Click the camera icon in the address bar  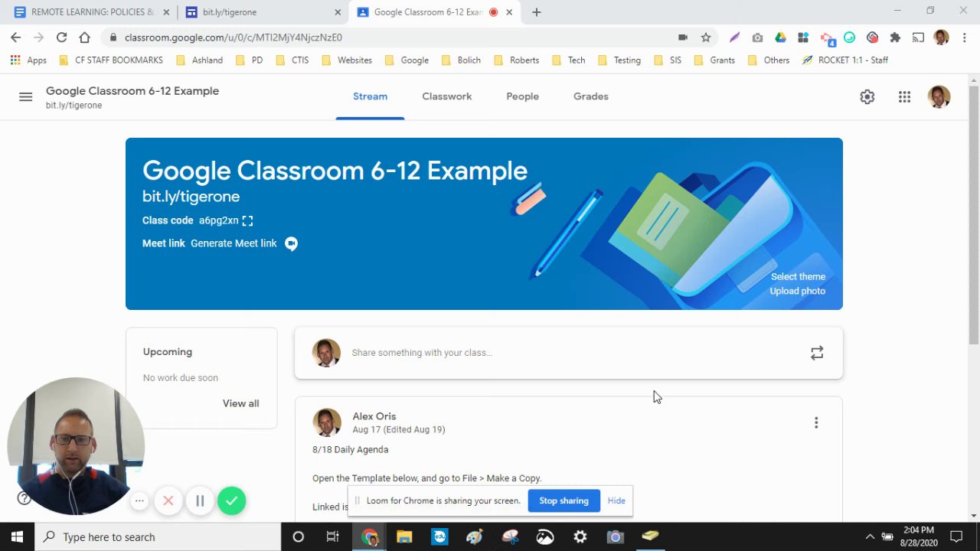pos(683,37)
